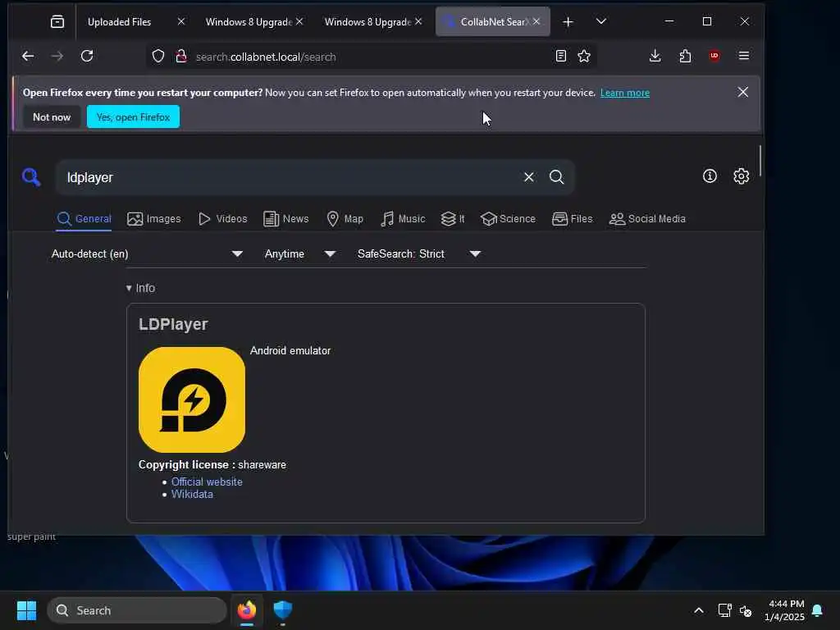The width and height of the screenshot is (840, 630).
Task: Open the Firefox View icon in the tab bar
Action: 57,21
